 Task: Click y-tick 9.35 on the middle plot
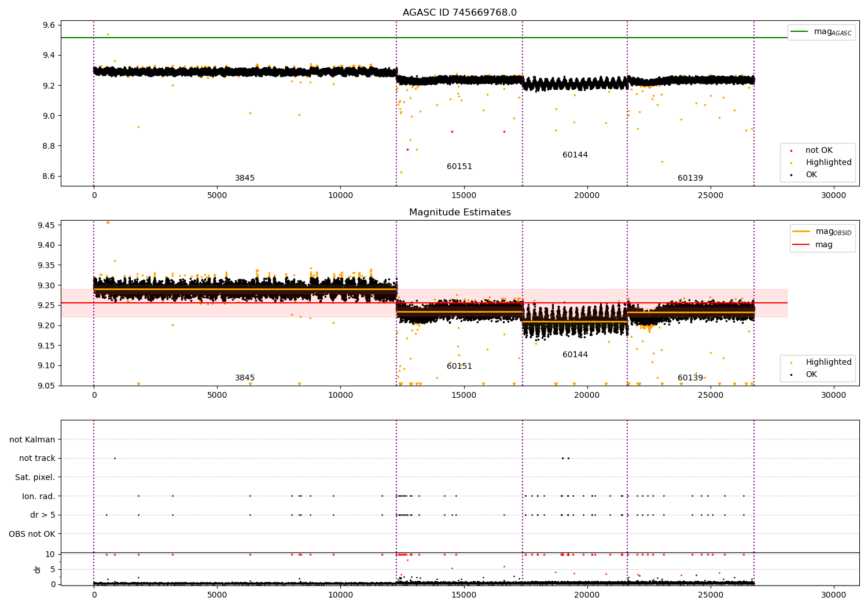pyautogui.click(x=46, y=265)
